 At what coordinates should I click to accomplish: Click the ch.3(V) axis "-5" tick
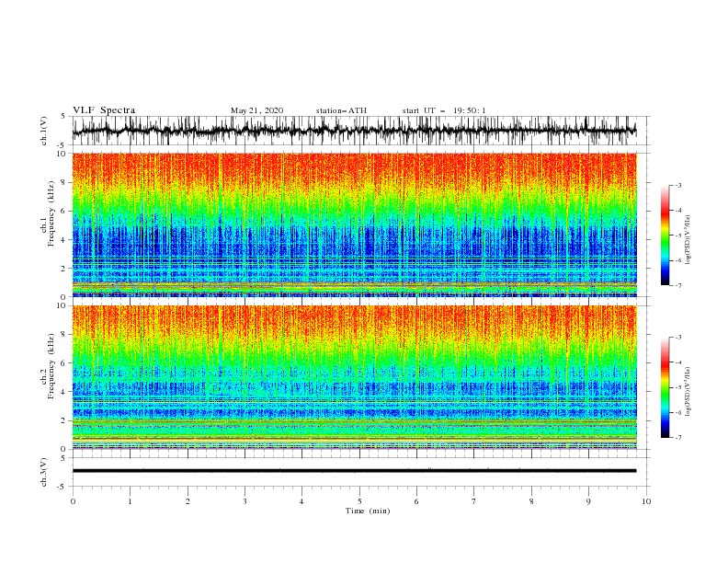[63, 487]
